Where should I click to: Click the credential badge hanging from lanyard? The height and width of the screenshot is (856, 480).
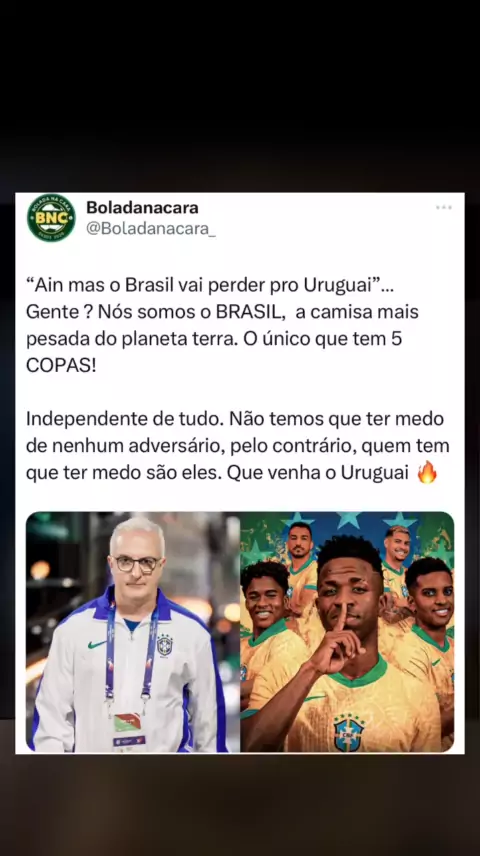[129, 729]
